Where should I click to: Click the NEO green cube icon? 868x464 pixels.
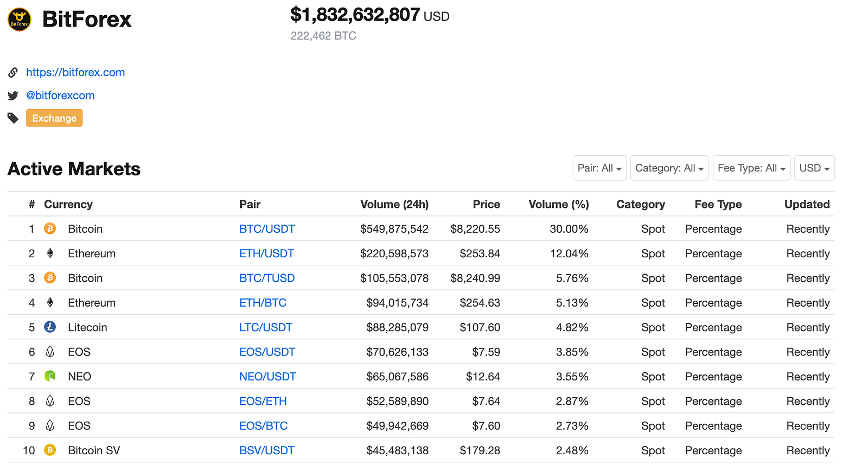pyautogui.click(x=50, y=376)
